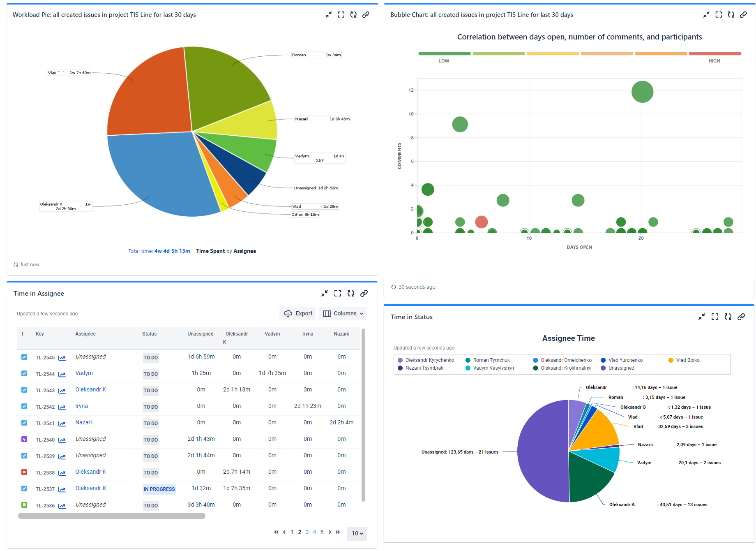Collapse the Bubble Chart gadget
The height and width of the screenshot is (551, 756).
click(x=706, y=14)
